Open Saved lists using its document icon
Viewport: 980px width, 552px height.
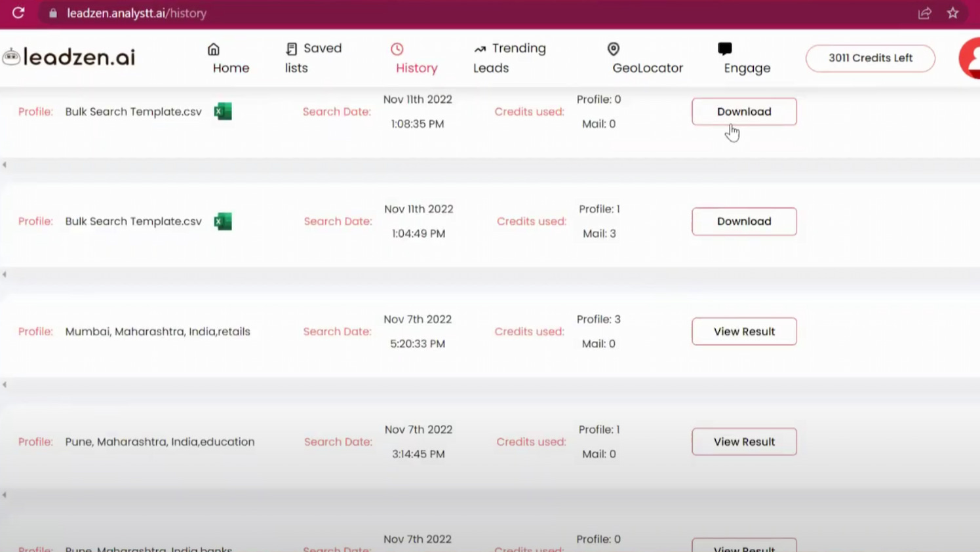coord(291,49)
